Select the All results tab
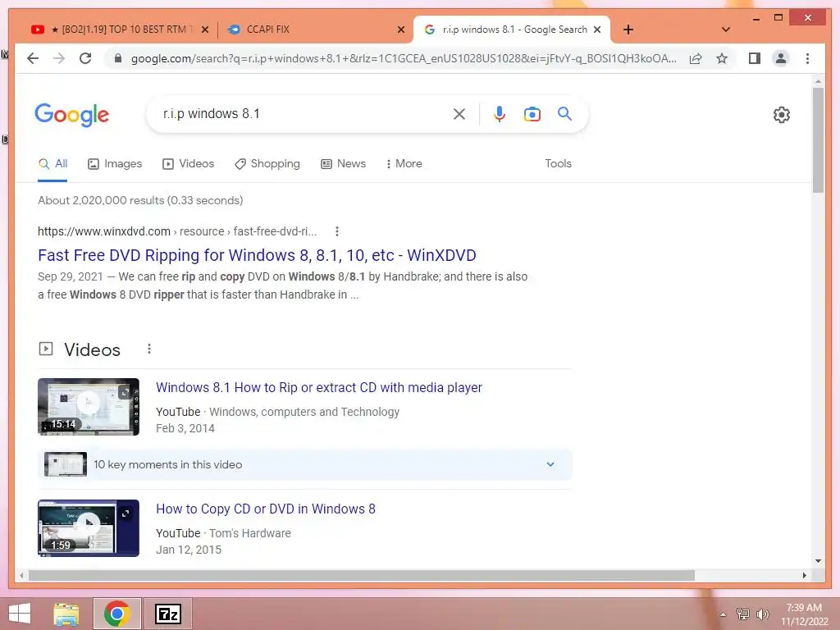The width and height of the screenshot is (840, 630). 52,164
